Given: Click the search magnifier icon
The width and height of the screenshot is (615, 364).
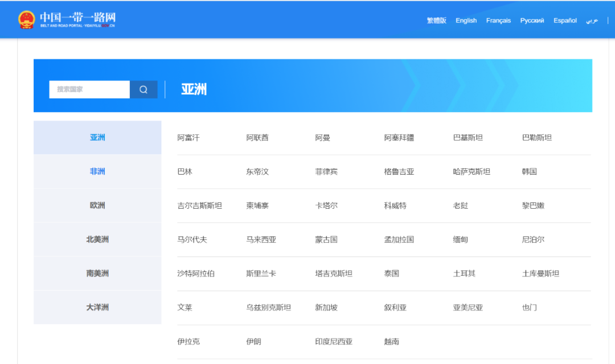Looking at the screenshot, I should tap(143, 89).
